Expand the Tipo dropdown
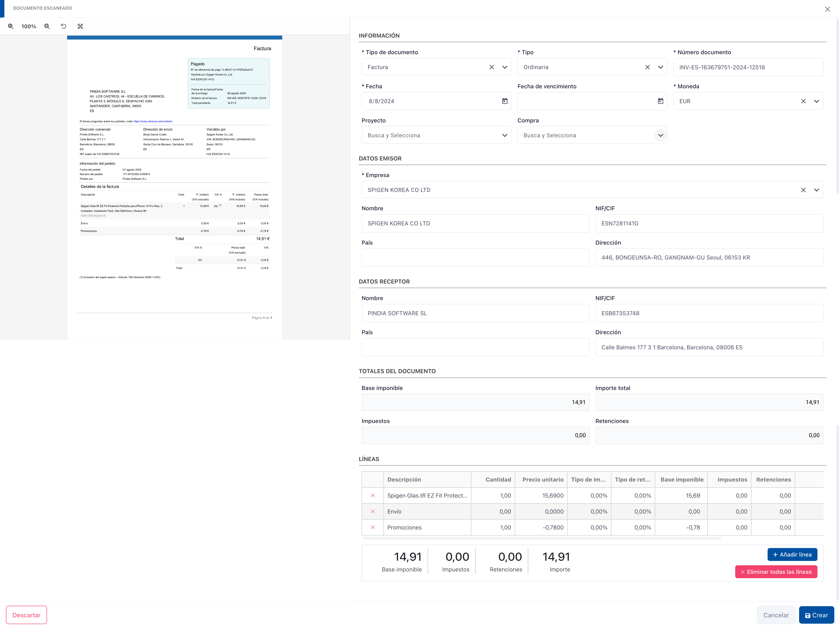The image size is (840, 630). click(x=660, y=67)
